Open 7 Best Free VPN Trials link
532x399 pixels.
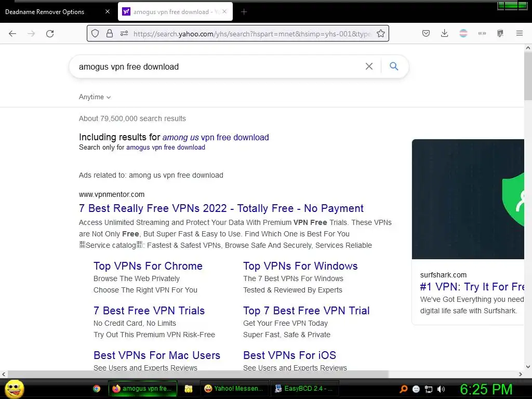(x=149, y=311)
